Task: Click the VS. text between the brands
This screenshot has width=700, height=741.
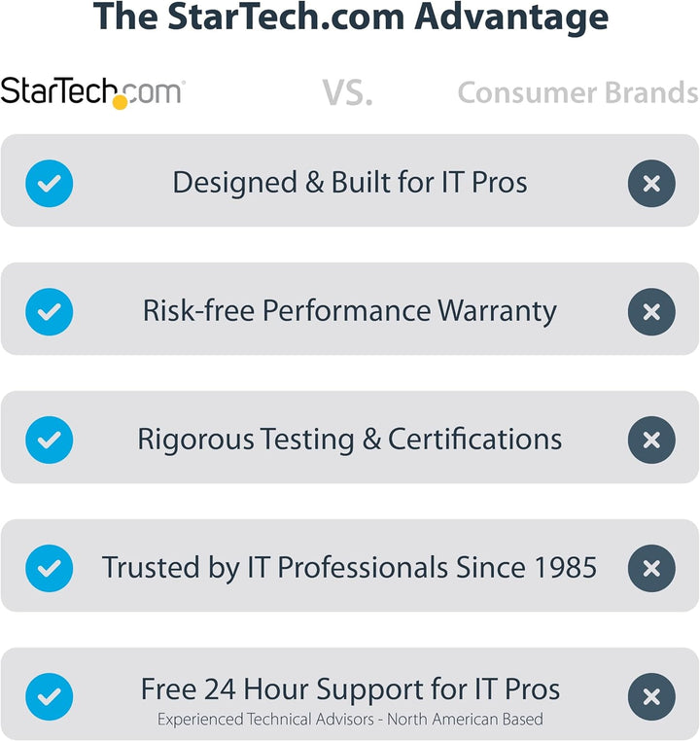Action: tap(348, 93)
